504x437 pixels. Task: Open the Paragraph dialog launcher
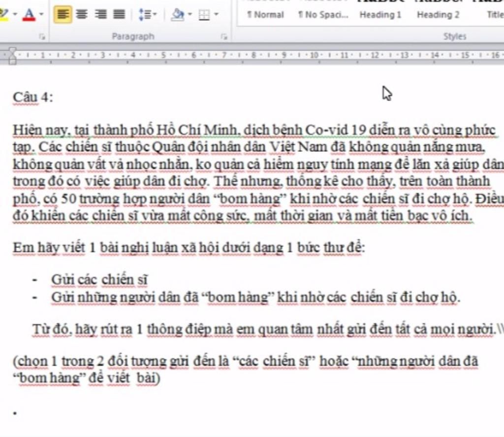[x=224, y=37]
